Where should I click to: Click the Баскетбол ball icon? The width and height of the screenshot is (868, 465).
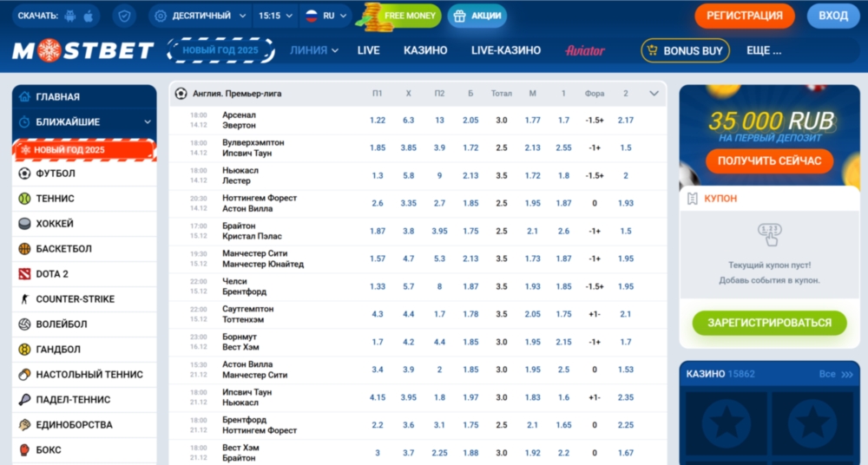pyautogui.click(x=24, y=249)
